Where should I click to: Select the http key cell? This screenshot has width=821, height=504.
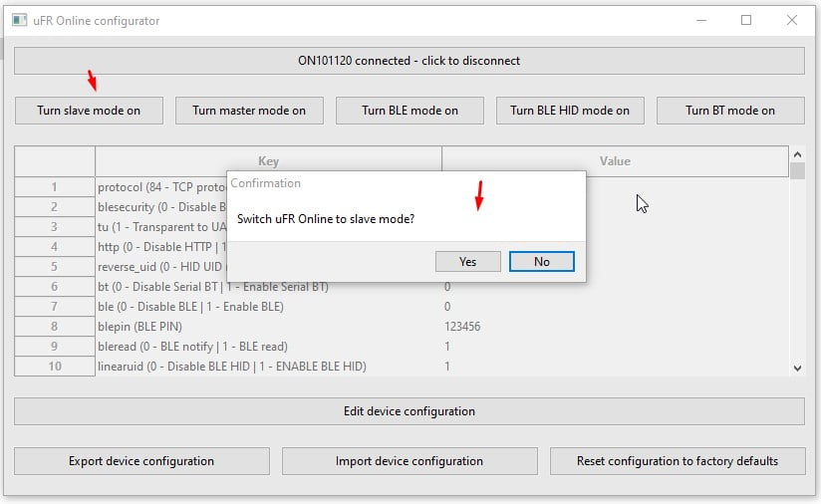pos(161,247)
